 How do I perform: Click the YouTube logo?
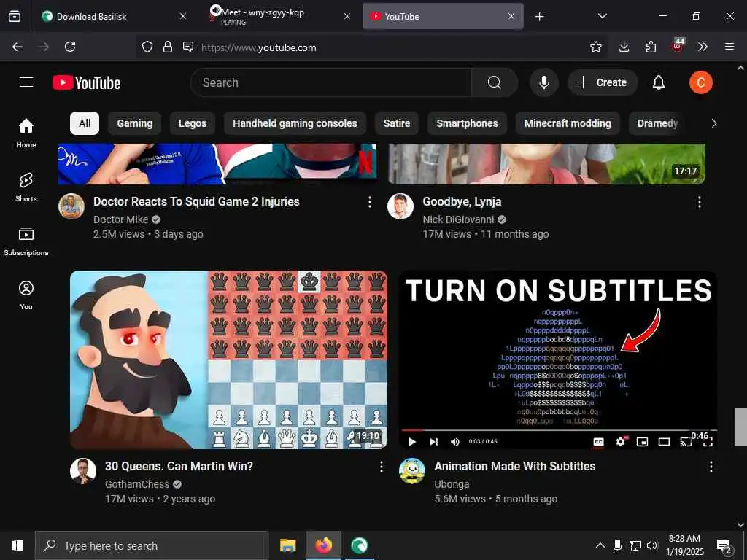point(86,82)
